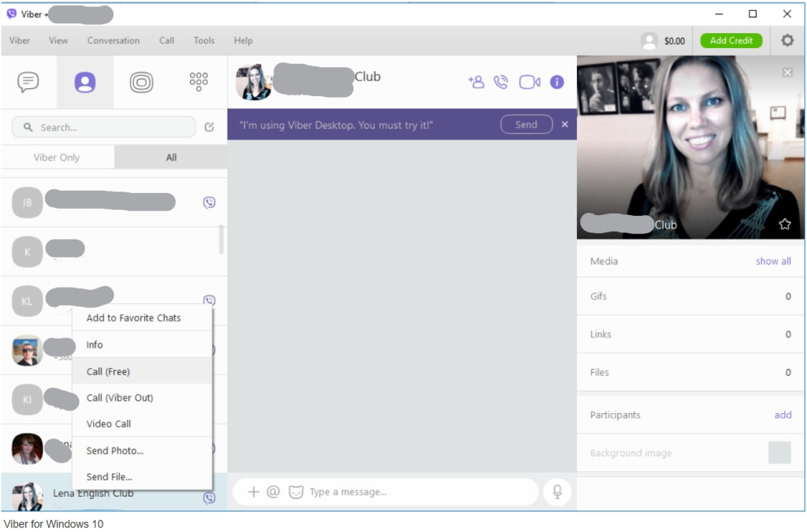This screenshot has width=807, height=532.
Task: Click the green Add Credit button
Action: click(731, 41)
